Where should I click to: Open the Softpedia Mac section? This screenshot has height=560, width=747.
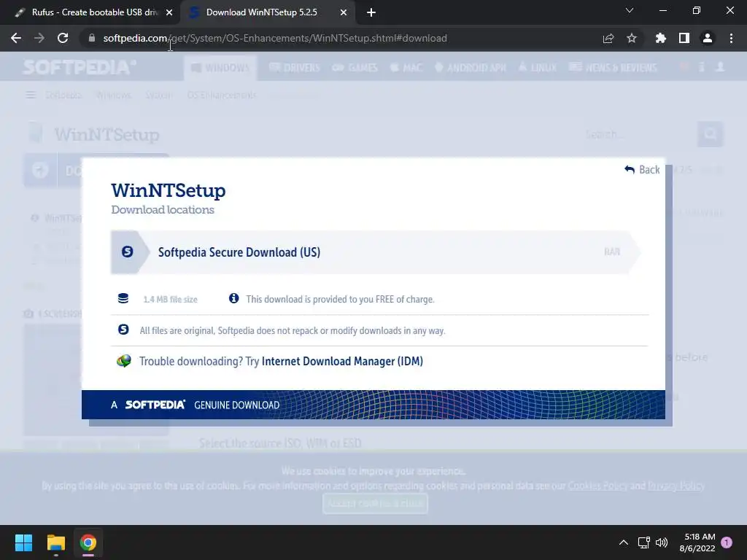(406, 68)
